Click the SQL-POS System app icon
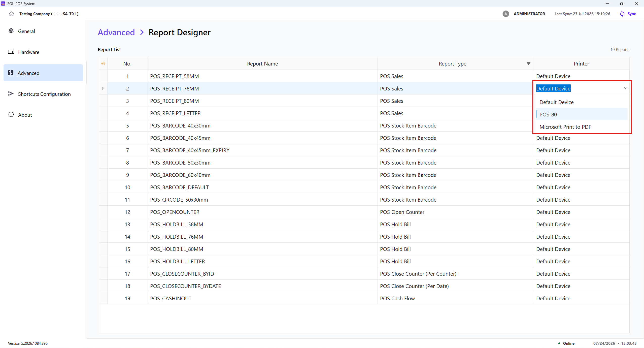This screenshot has height=348, width=644. point(3,4)
